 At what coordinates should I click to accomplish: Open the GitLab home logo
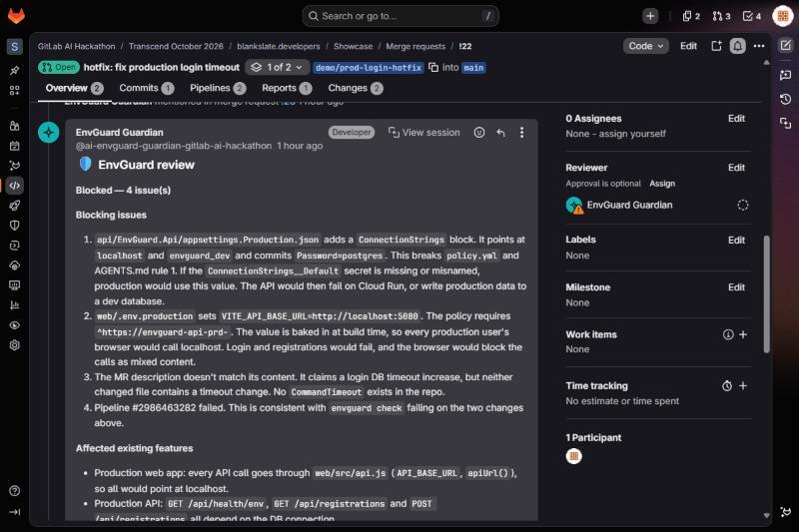[16, 15]
